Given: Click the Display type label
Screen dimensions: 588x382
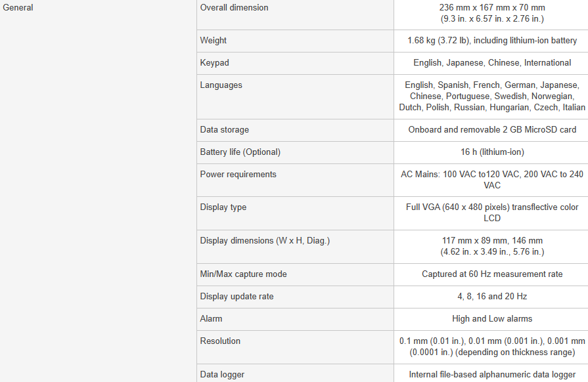Looking at the screenshot, I should coord(223,207).
